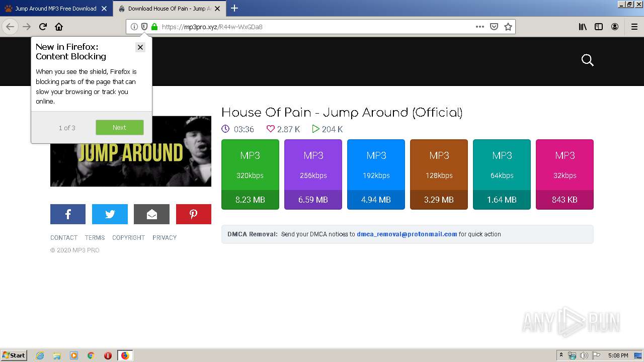Save page to Pocket icon
Screen dimensions: 644x362
click(x=494, y=27)
